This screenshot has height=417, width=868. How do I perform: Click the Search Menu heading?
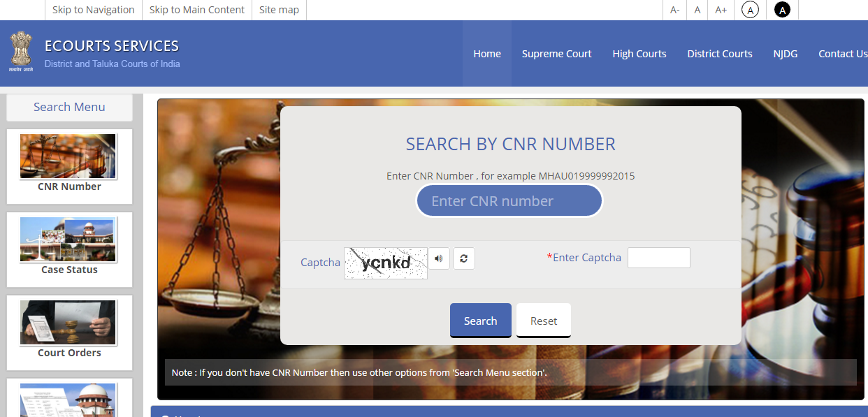[x=69, y=107]
